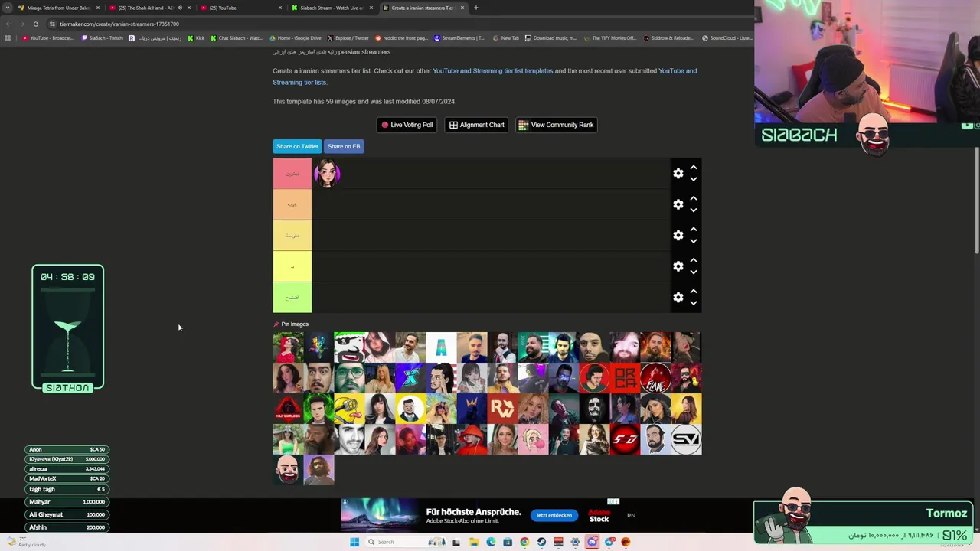Select the red RW logo streamer image
Image resolution: width=980 pixels, height=551 pixels.
click(502, 409)
